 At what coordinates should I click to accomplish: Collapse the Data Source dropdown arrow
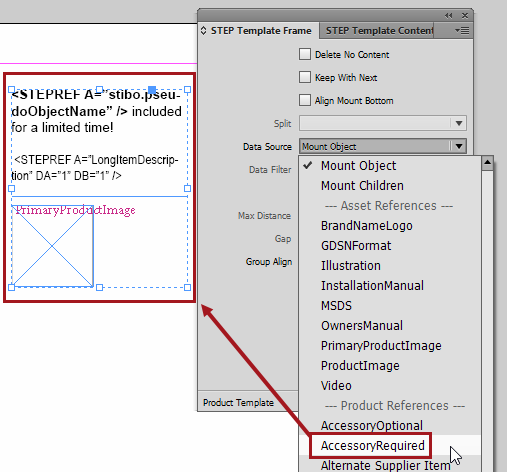(x=459, y=146)
